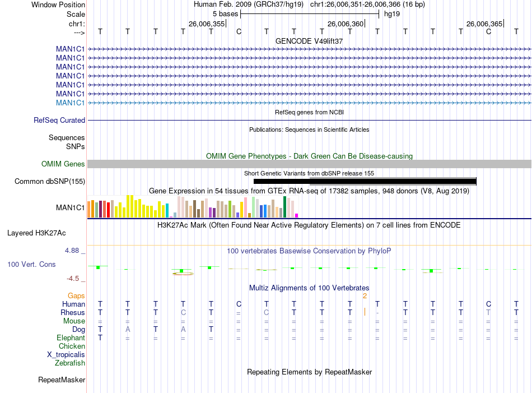Select the light-blue MAN1C1 transcript label

tap(70, 103)
